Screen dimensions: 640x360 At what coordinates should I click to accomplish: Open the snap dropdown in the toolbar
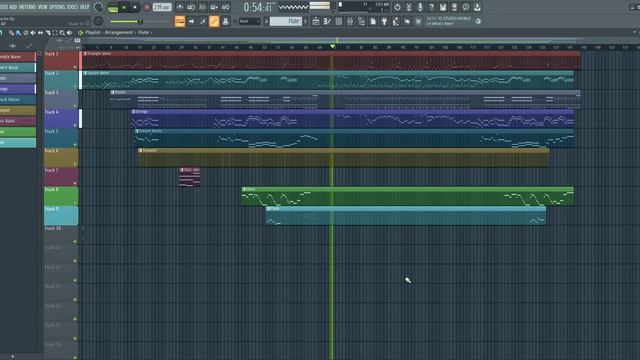point(249,21)
